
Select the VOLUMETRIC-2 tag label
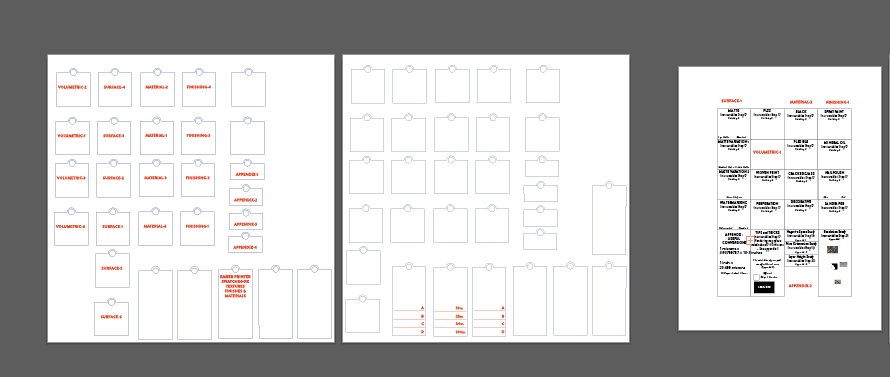73,87
